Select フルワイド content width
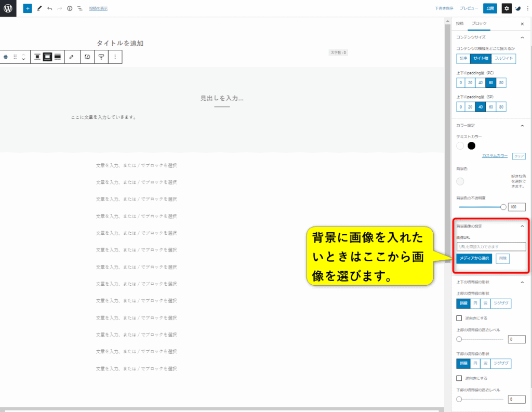Screen dimensions: 532x412 [x=503, y=58]
